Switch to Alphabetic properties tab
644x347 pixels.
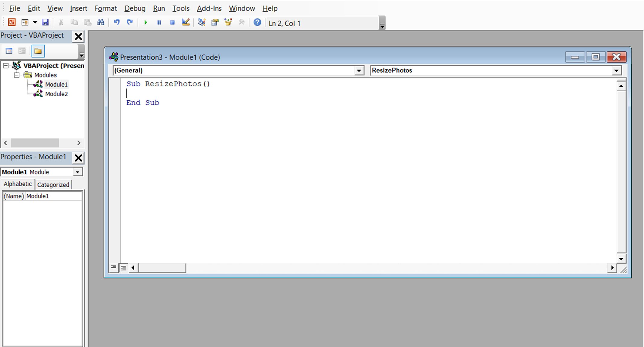[17, 184]
